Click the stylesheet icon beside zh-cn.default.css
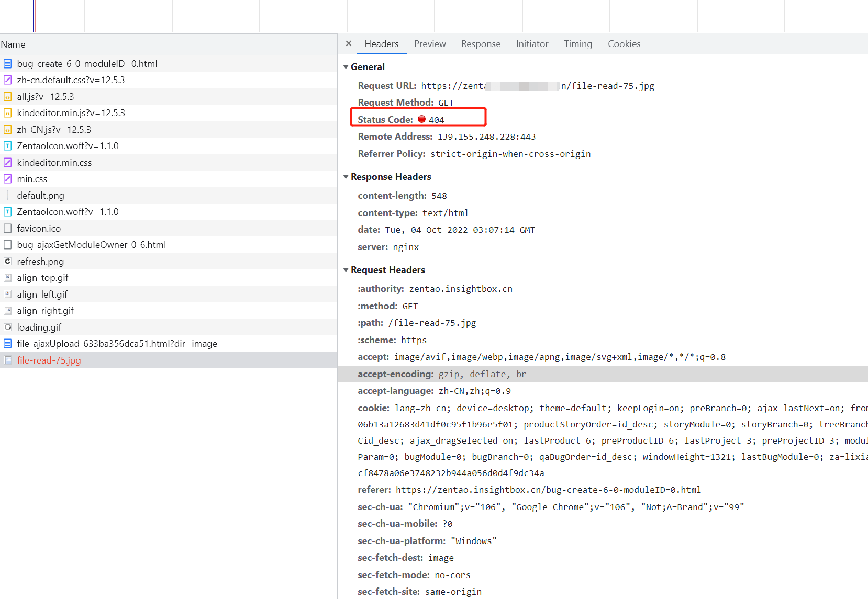 pyautogui.click(x=8, y=80)
